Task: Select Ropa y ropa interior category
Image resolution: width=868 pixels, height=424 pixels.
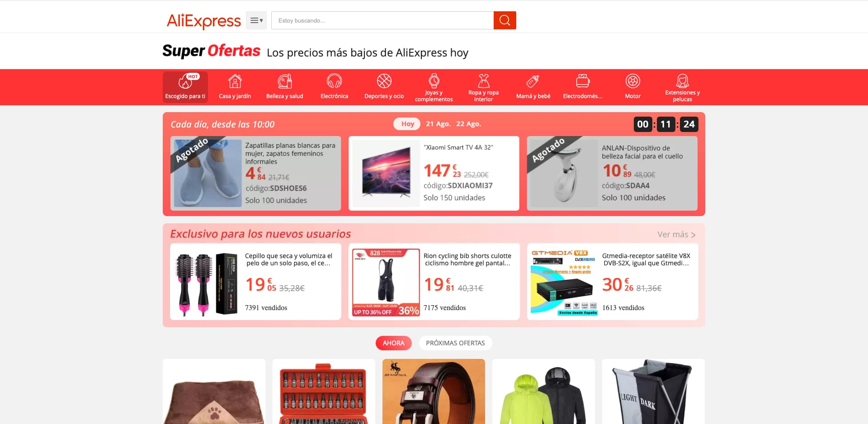Action: pyautogui.click(x=483, y=87)
